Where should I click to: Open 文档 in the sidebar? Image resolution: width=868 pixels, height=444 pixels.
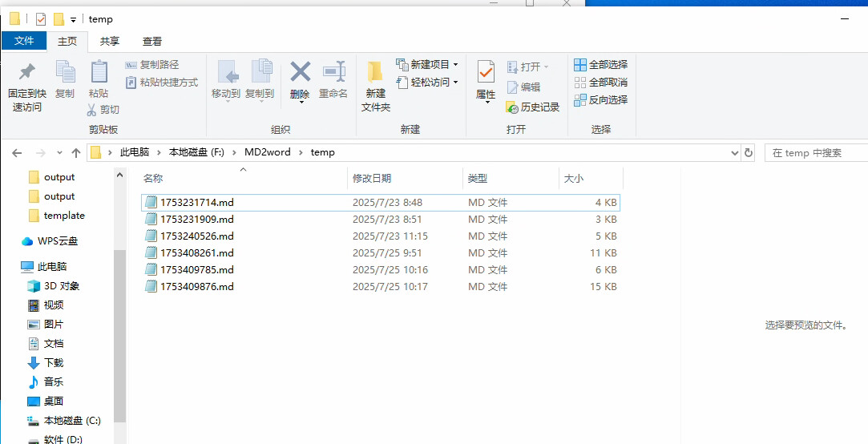click(x=46, y=343)
